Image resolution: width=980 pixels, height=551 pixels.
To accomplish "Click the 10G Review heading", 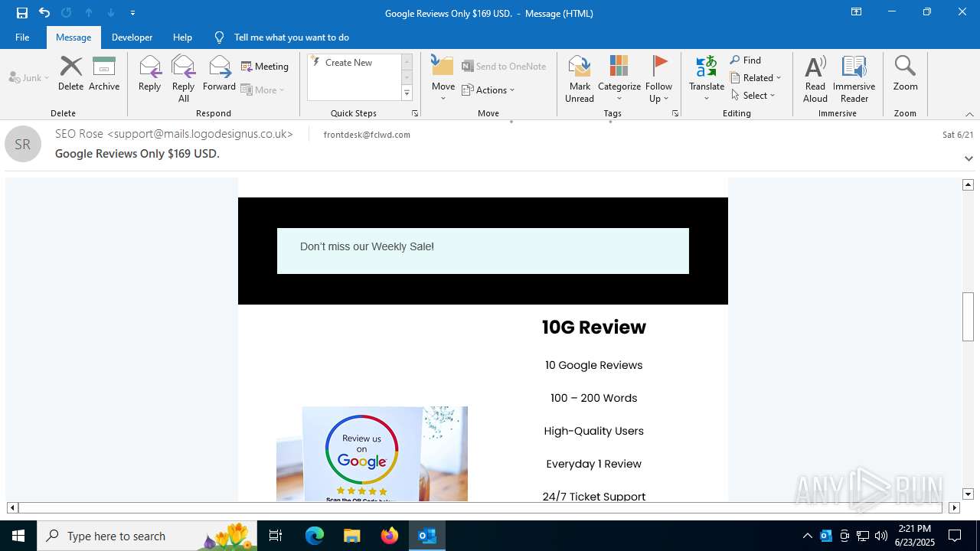I will pos(594,327).
